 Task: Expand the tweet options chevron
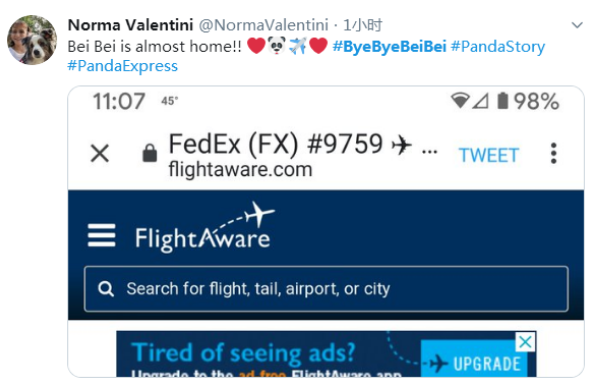click(577, 25)
